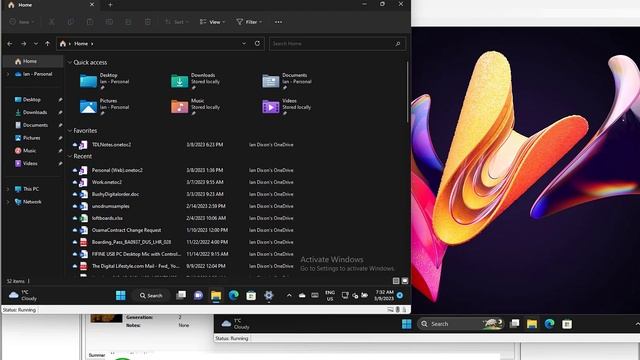
Task: Select the Documents folder in Quick access
Action: pos(288,82)
